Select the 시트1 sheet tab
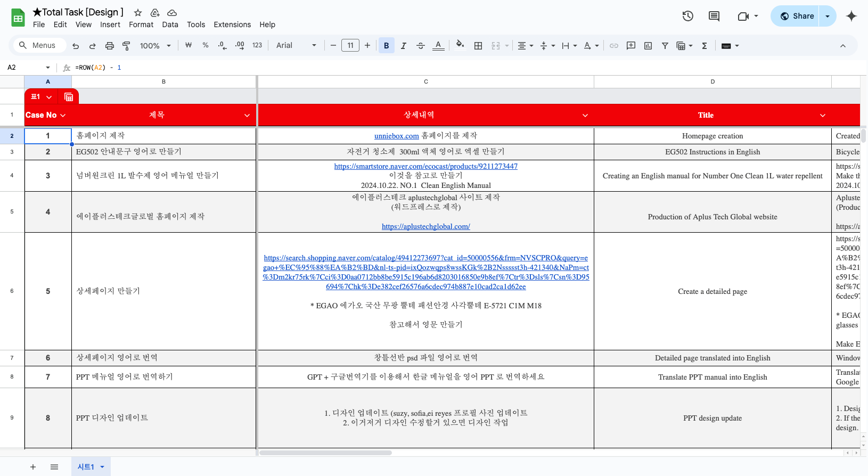The height and width of the screenshot is (476, 868). click(86, 467)
